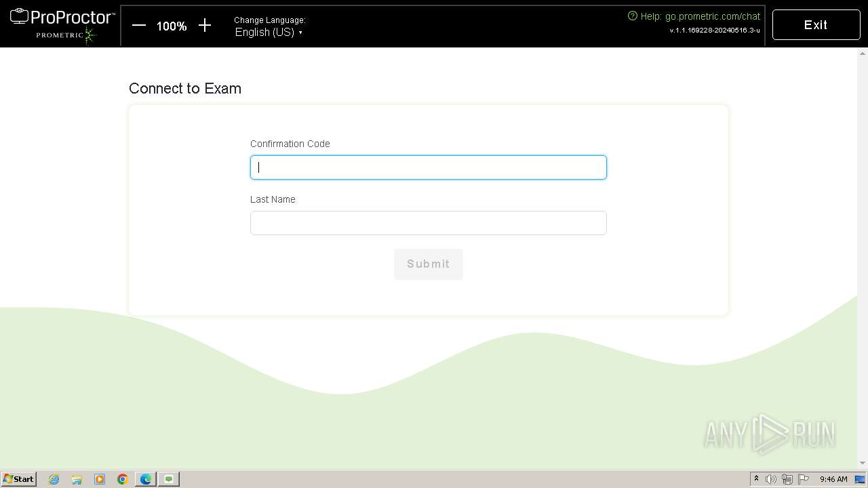Viewport: 868px width, 488px height.
Task: Click the ProProctor app taskbar icon
Action: pos(169,479)
